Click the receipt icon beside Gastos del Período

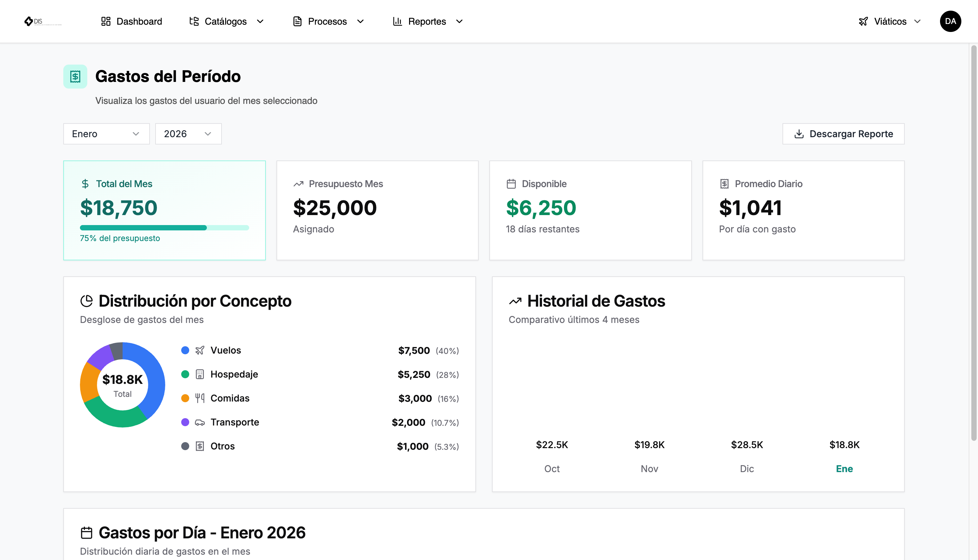tap(75, 77)
